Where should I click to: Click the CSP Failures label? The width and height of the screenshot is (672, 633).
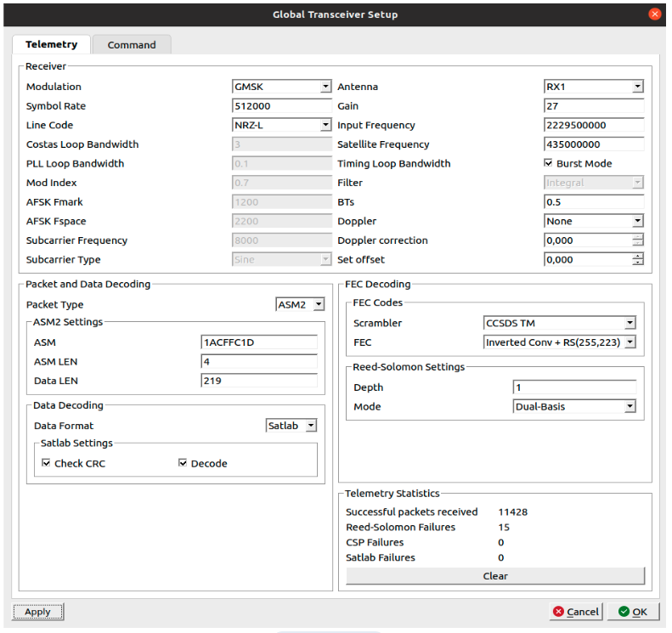(x=375, y=542)
